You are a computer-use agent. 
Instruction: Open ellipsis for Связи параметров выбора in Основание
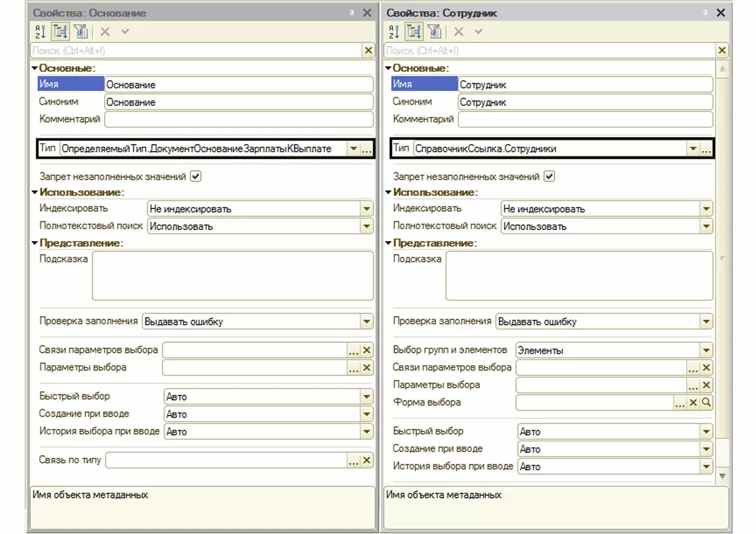pos(353,350)
